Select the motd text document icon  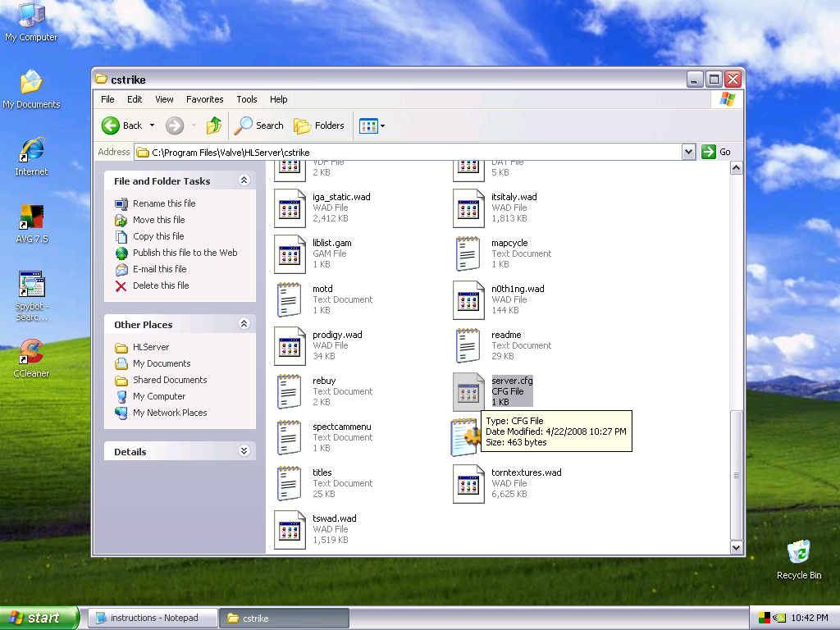pos(290,300)
